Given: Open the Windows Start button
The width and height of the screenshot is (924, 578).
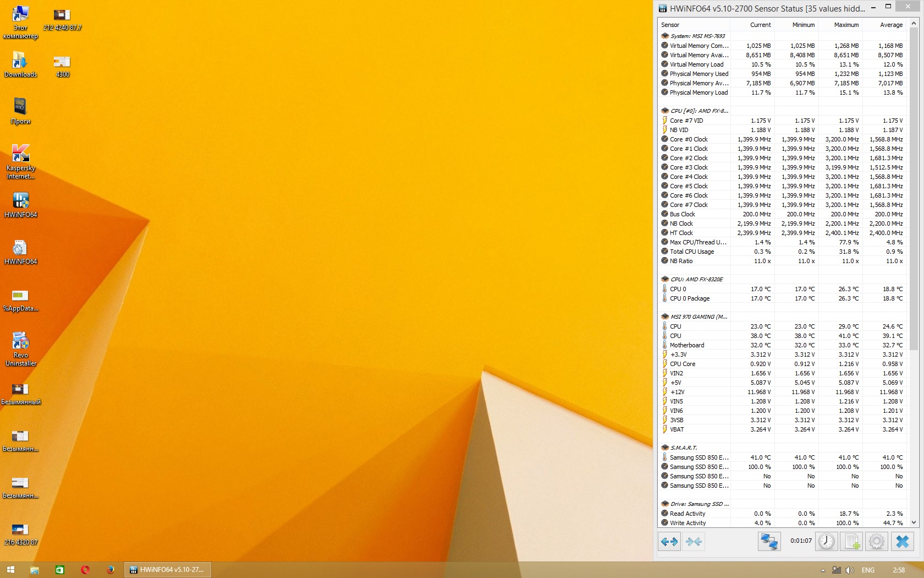Looking at the screenshot, I should pyautogui.click(x=10, y=570).
